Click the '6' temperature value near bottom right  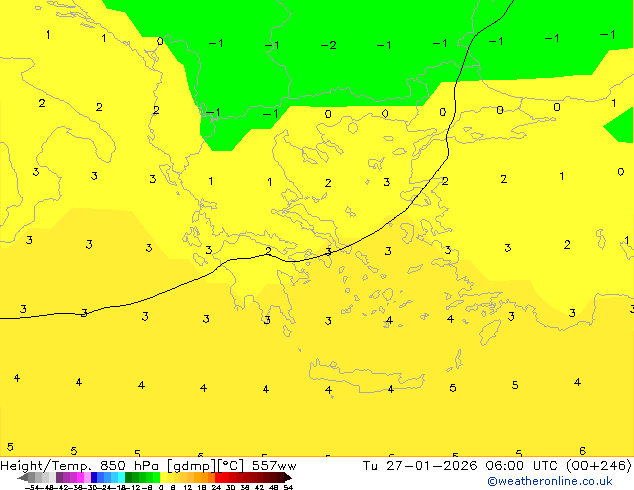[582, 451]
